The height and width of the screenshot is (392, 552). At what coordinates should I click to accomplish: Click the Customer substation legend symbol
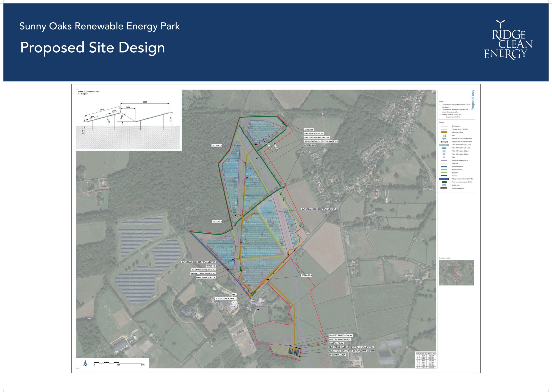click(x=444, y=188)
